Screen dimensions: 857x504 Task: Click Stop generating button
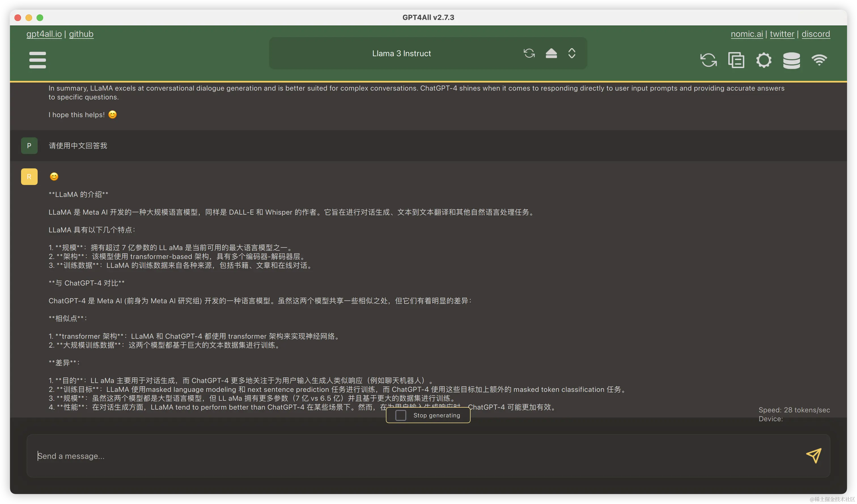point(436,415)
